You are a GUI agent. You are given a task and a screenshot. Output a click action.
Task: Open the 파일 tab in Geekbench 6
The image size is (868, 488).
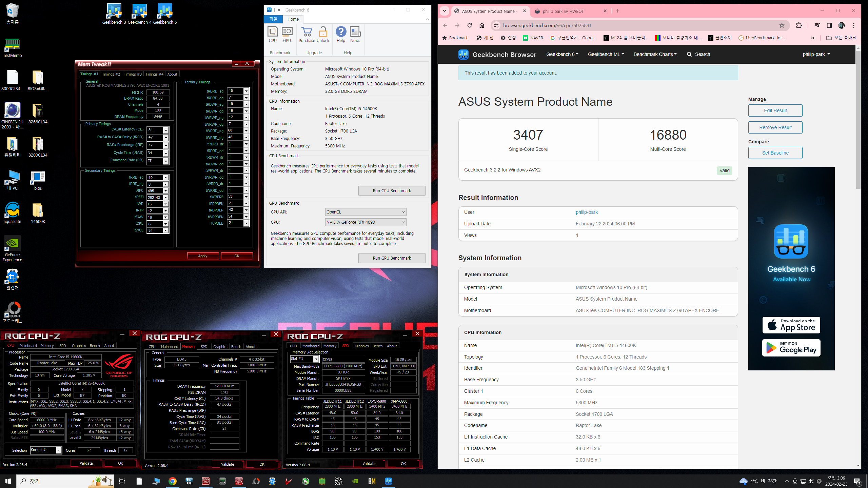point(273,19)
